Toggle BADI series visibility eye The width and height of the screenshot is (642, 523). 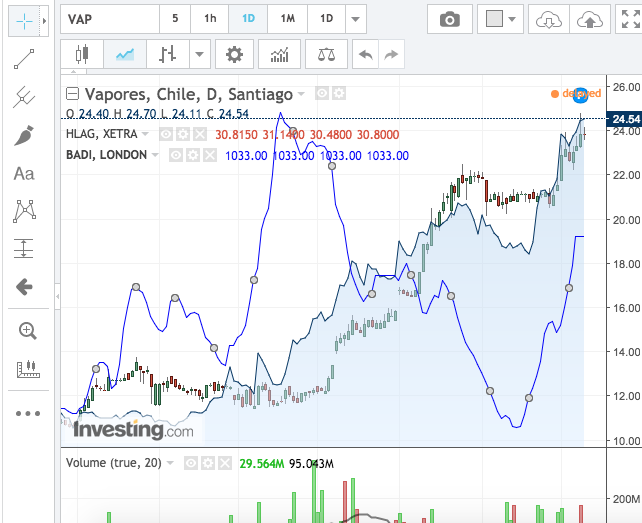coord(176,155)
